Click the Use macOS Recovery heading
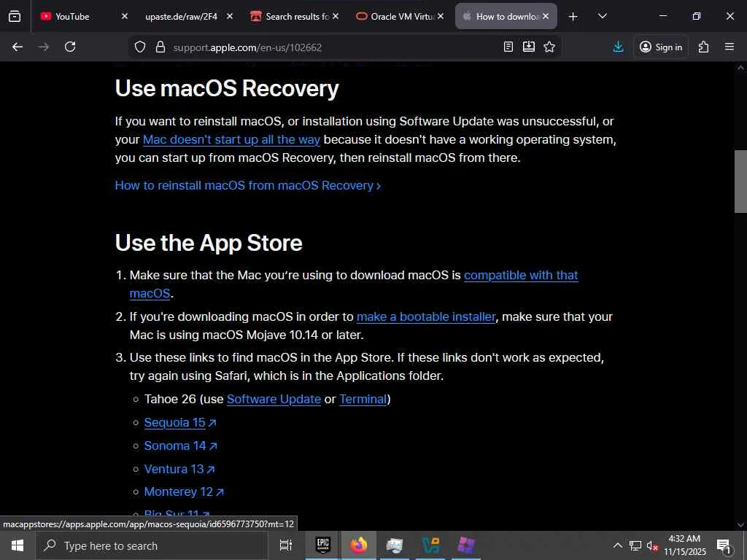 227,88
